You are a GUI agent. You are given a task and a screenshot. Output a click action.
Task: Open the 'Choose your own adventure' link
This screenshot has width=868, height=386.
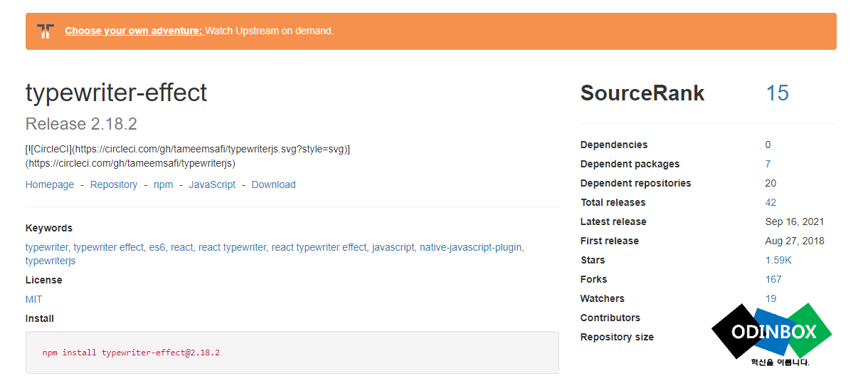pos(134,31)
